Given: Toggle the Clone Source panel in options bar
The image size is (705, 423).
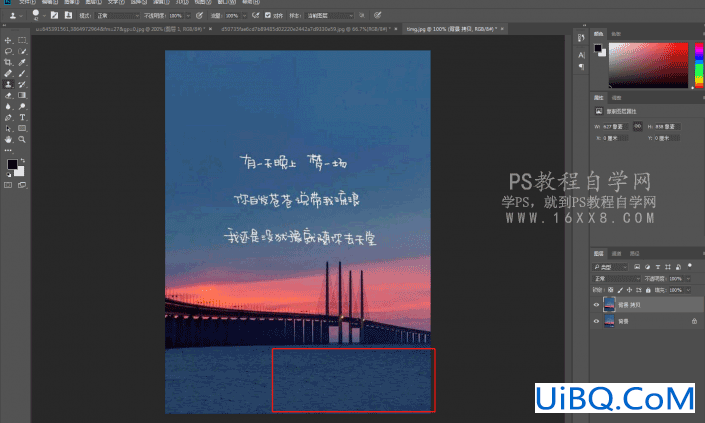Looking at the screenshot, I should coord(68,15).
